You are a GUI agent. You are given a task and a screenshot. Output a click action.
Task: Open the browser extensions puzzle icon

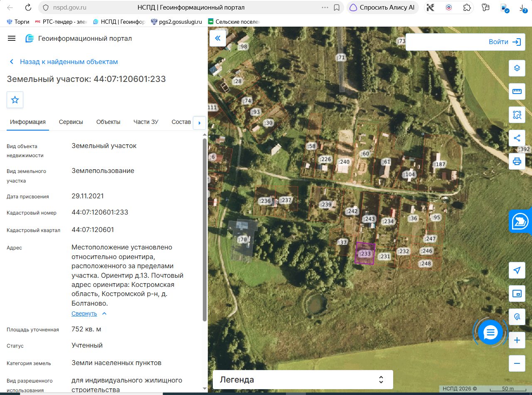point(467,7)
